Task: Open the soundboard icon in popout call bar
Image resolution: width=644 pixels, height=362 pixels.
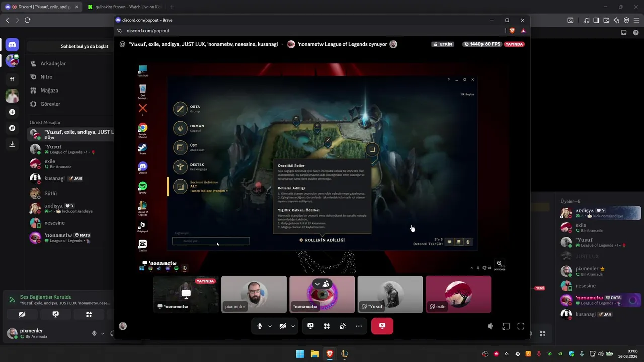Action: (x=343, y=326)
